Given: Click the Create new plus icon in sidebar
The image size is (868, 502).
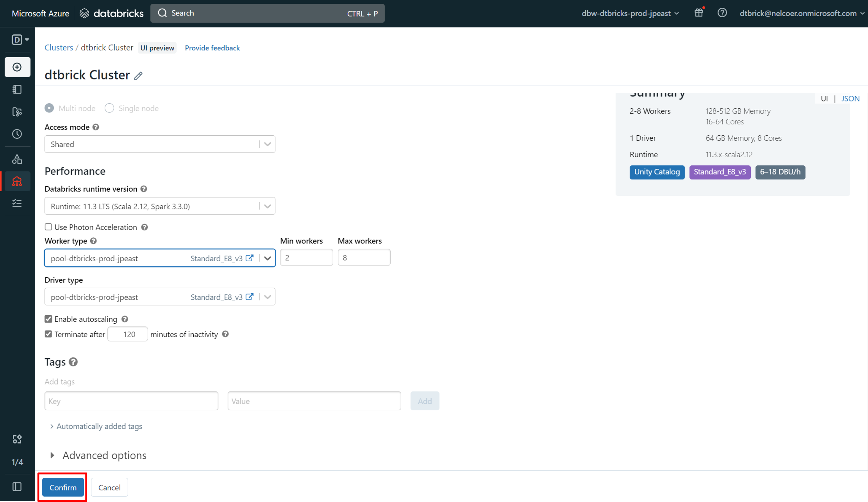Looking at the screenshot, I should click(x=17, y=67).
